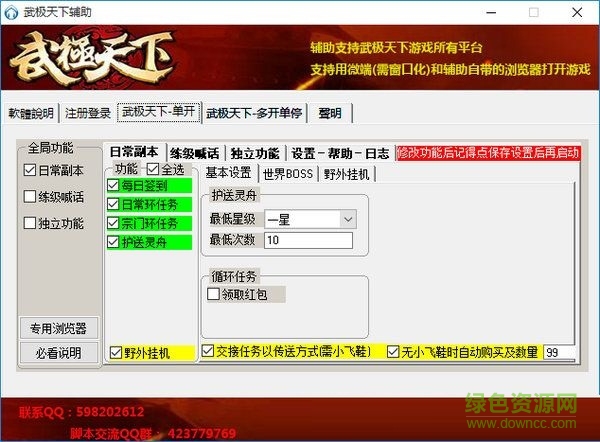This screenshot has height=442, width=600.
Task: Enable the 领取红包 checkbox
Action: coord(246,294)
